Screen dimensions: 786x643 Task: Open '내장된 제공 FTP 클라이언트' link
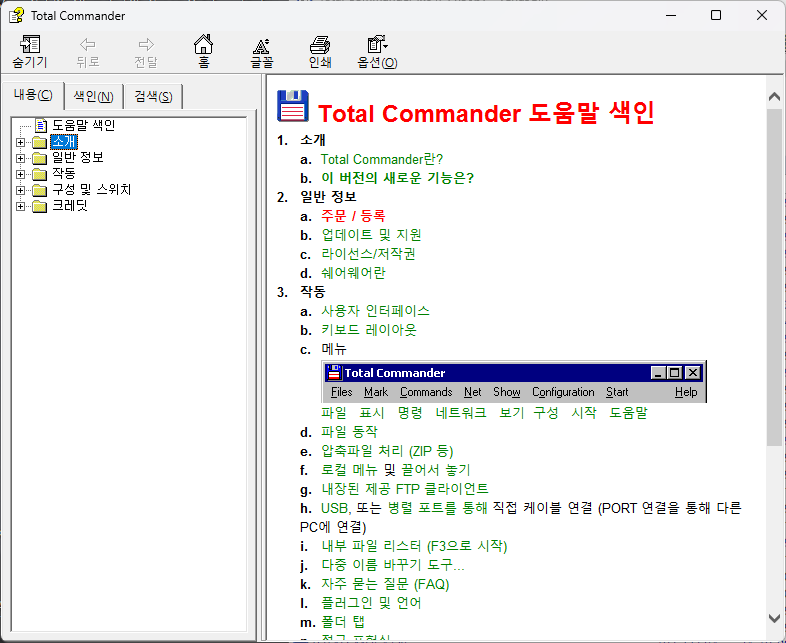point(405,489)
